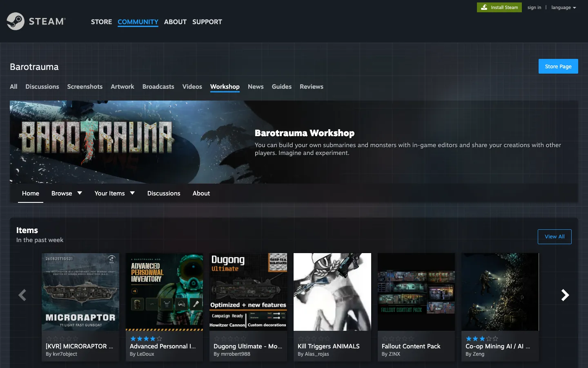
Task: Open the workshop Discussions section
Action: (x=164, y=193)
